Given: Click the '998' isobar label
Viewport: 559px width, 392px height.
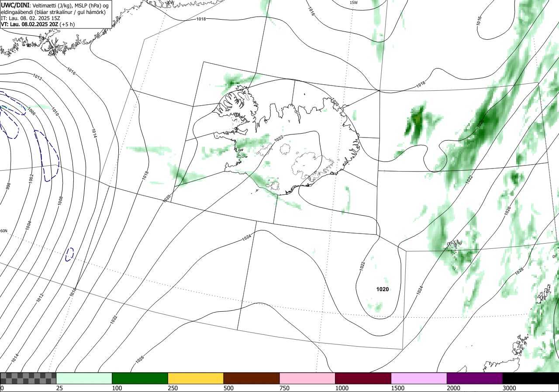Looking at the screenshot, I should pos(8,186).
